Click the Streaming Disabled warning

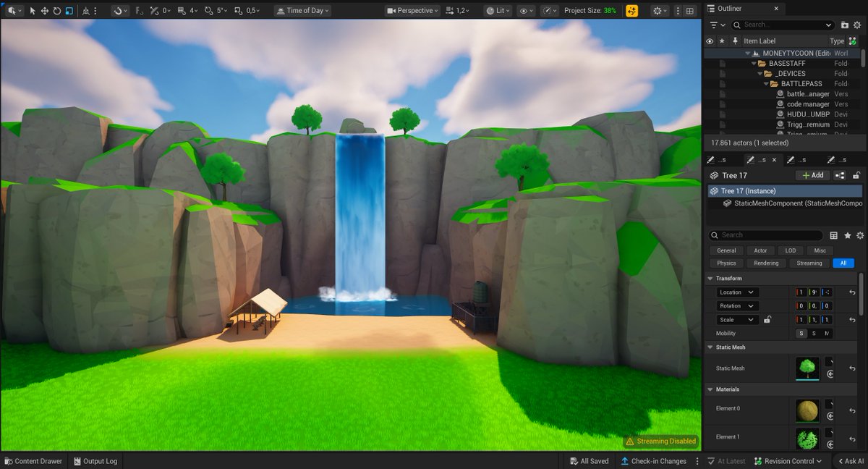(661, 441)
